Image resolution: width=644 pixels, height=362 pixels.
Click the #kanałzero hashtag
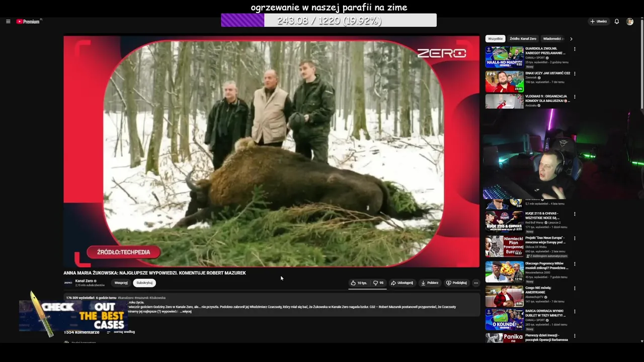pyautogui.click(x=126, y=298)
